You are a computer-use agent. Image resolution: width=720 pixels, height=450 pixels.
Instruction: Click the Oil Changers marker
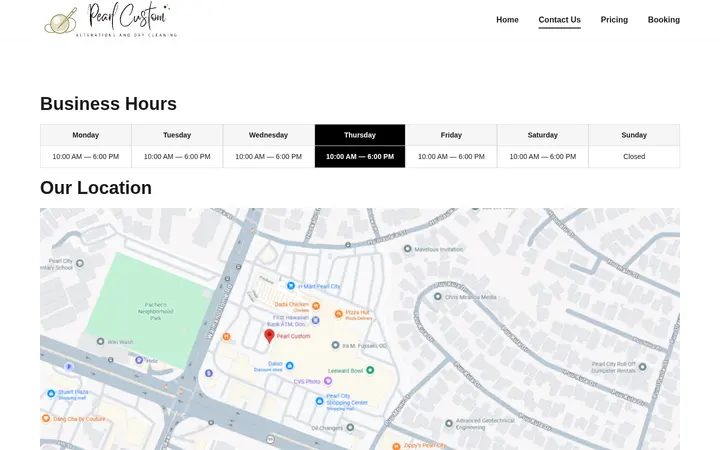click(350, 427)
